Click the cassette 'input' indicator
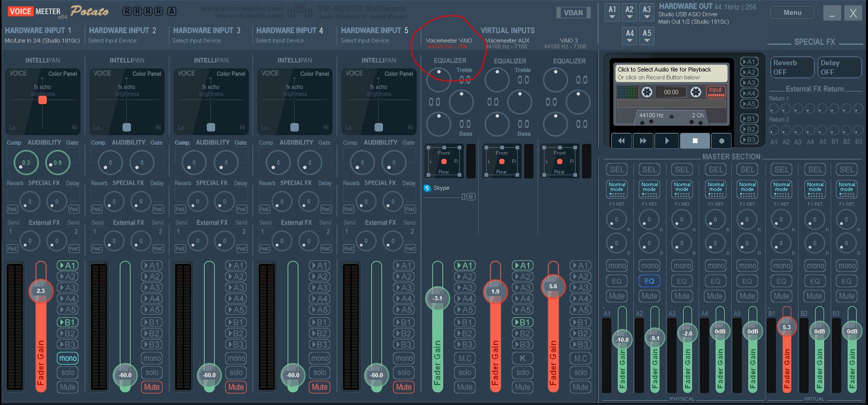The height and width of the screenshot is (405, 868). 715,92
